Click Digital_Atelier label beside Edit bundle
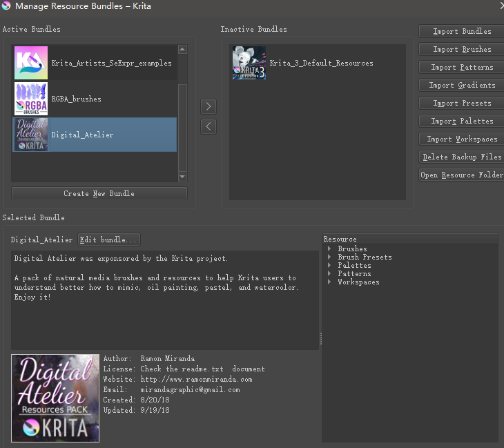This screenshot has width=504, height=448. [x=41, y=240]
